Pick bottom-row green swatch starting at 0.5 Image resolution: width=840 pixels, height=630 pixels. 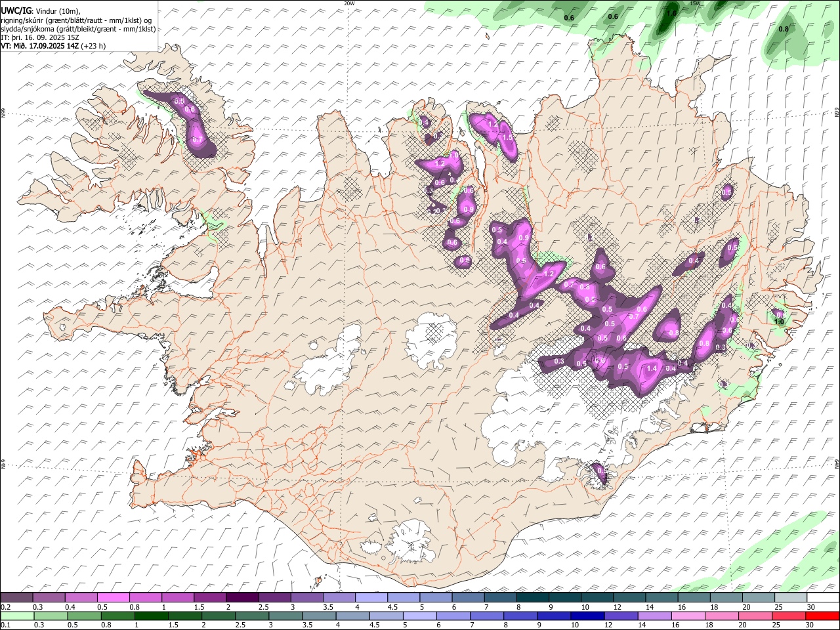coord(85,616)
